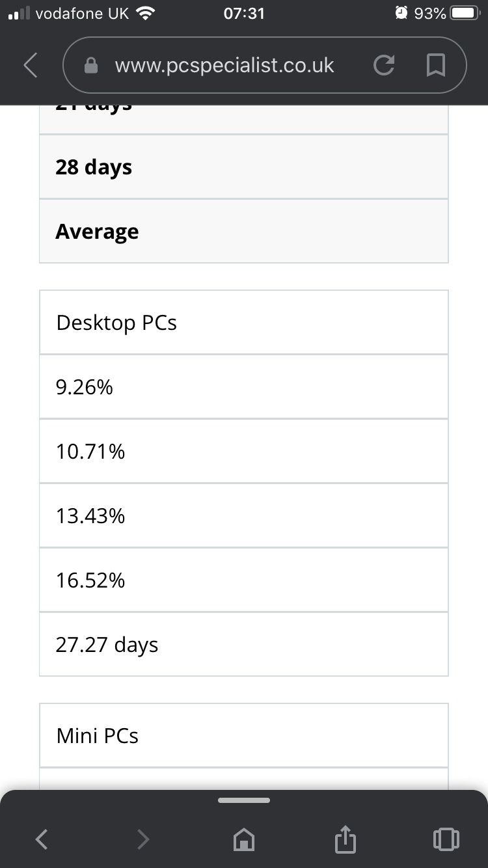Tap the 9.26% cell
Image resolution: width=488 pixels, height=868 pixels.
tap(244, 387)
